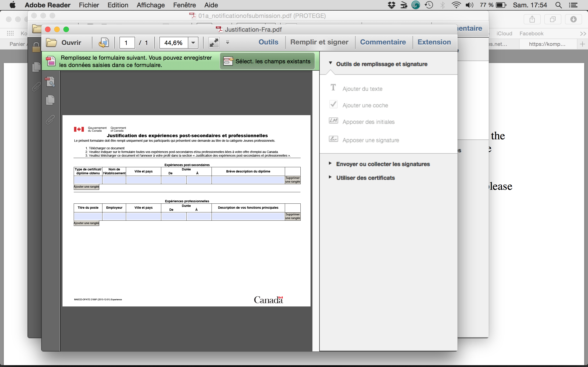
Task: Click the Dropbox menu bar icon
Action: click(391, 5)
